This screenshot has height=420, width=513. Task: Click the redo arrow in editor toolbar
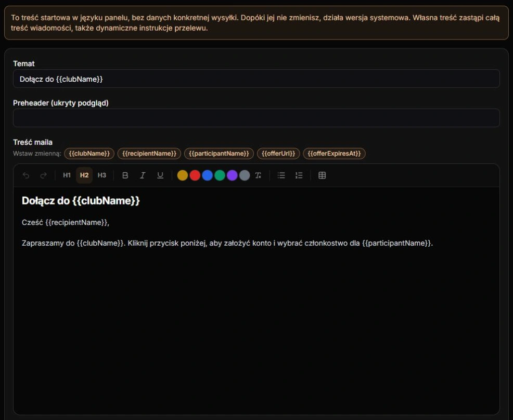[x=43, y=175]
